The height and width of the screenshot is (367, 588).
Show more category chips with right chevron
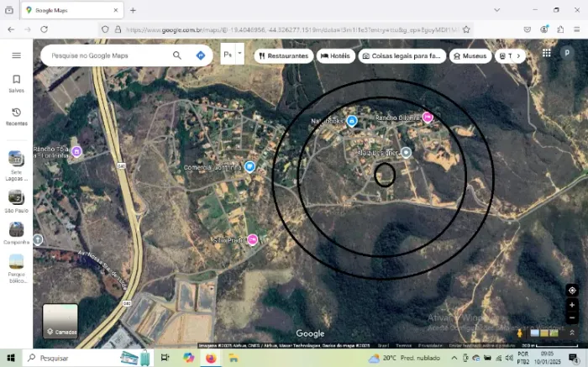(518, 56)
